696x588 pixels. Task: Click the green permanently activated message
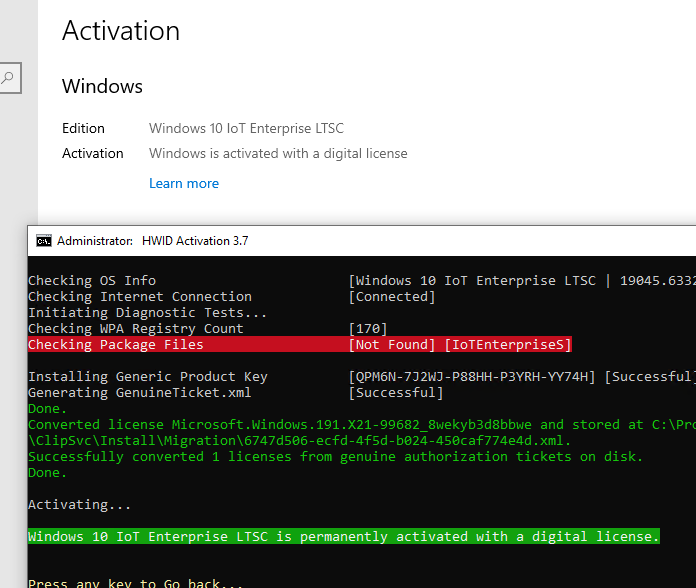coord(344,537)
